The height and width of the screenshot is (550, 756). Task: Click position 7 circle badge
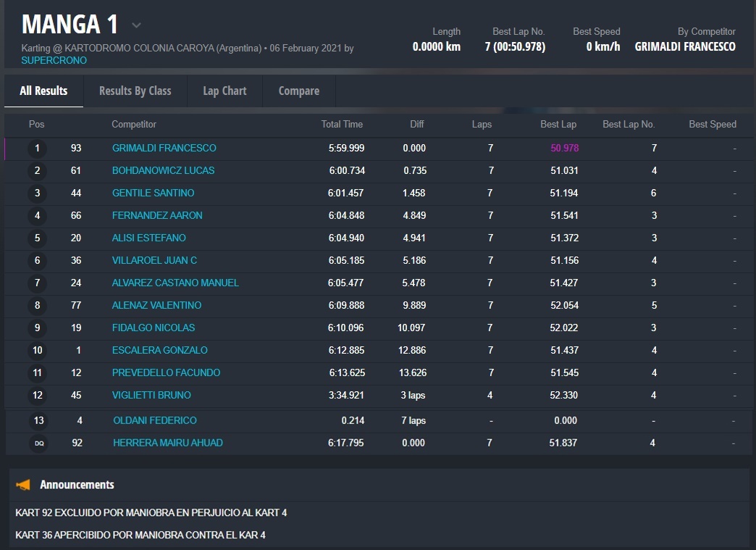point(37,283)
